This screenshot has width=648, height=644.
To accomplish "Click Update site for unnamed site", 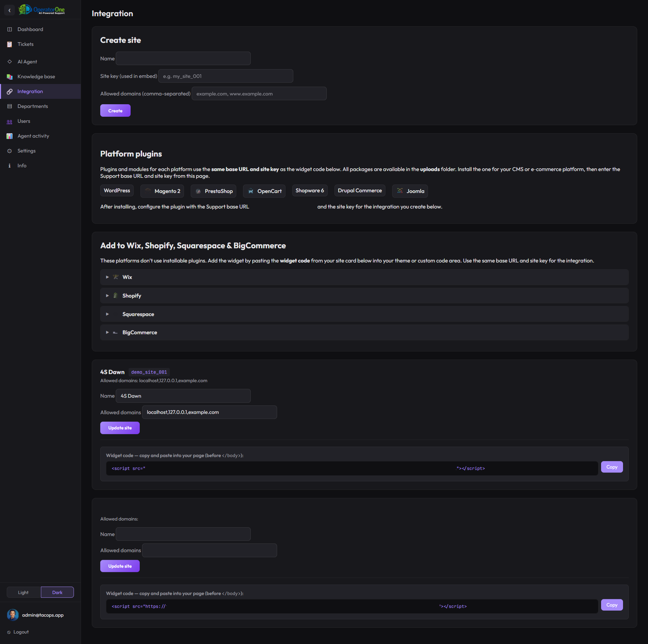I will click(x=120, y=566).
